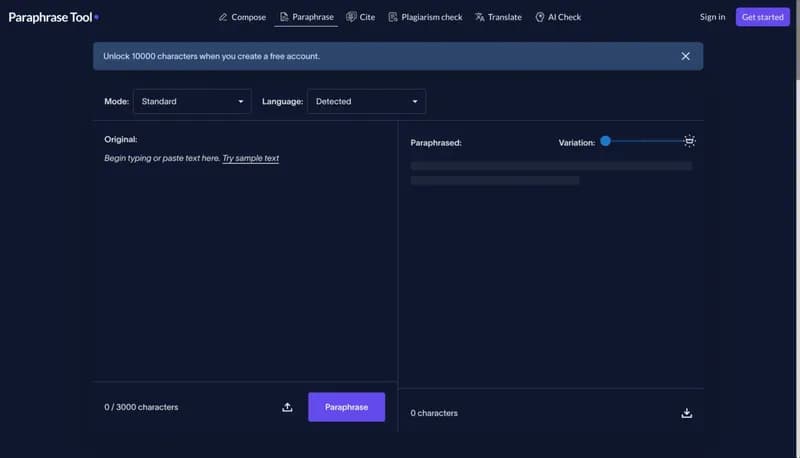Click the Cite quote icon
Screen dimensions: 800x458
351,17
